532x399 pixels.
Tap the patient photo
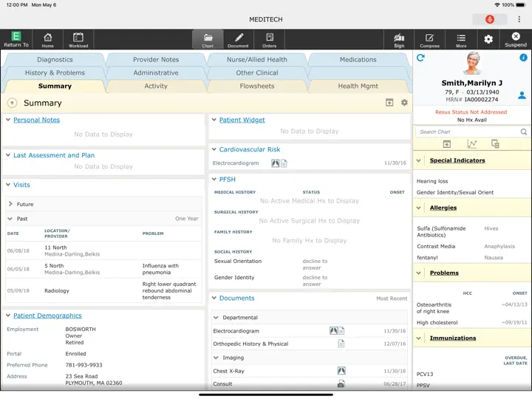click(472, 64)
